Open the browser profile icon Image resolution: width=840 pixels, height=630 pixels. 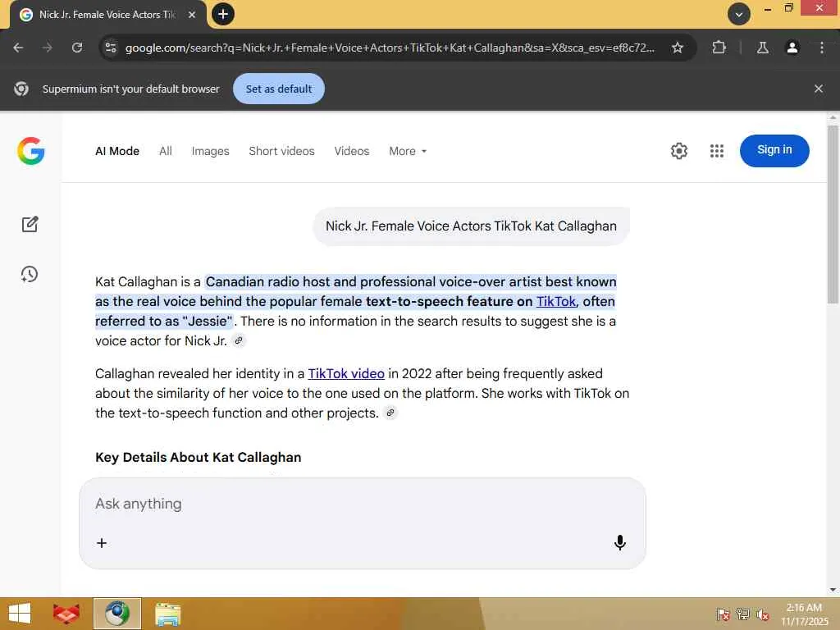tap(792, 48)
